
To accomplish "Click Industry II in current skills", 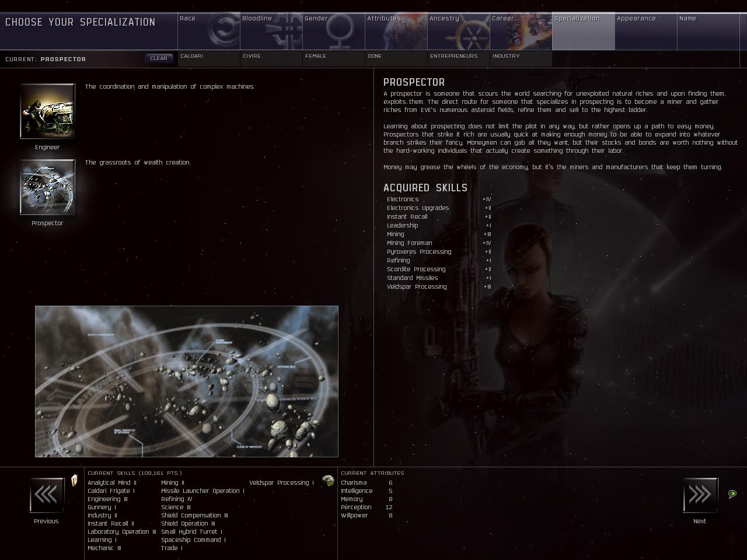I will coord(103,516).
